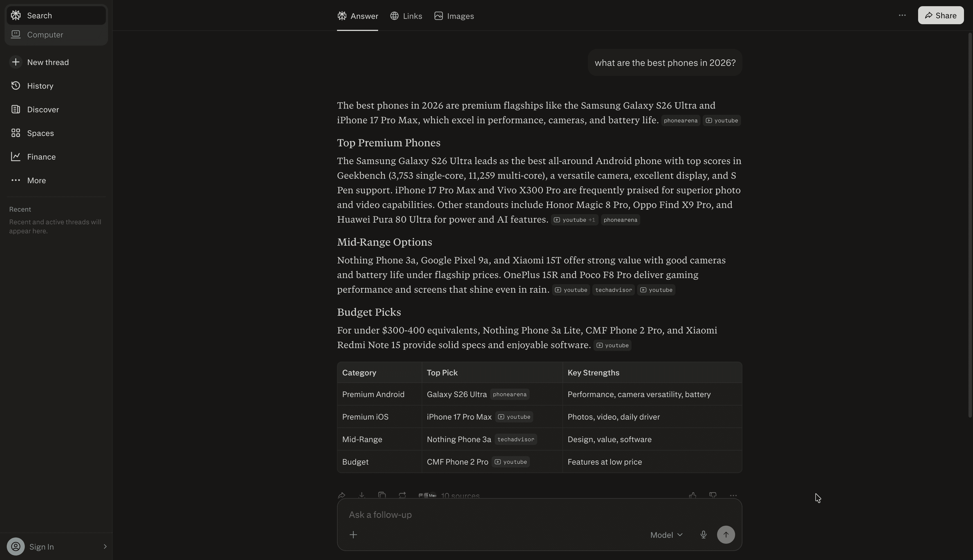Click the download answer icon
Viewport: 973px width, 560px height.
(x=361, y=495)
